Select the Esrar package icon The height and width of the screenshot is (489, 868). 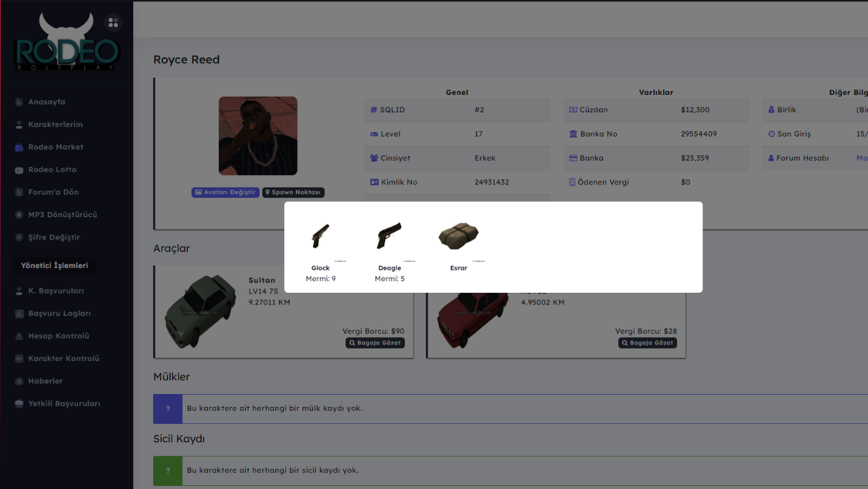(x=459, y=236)
